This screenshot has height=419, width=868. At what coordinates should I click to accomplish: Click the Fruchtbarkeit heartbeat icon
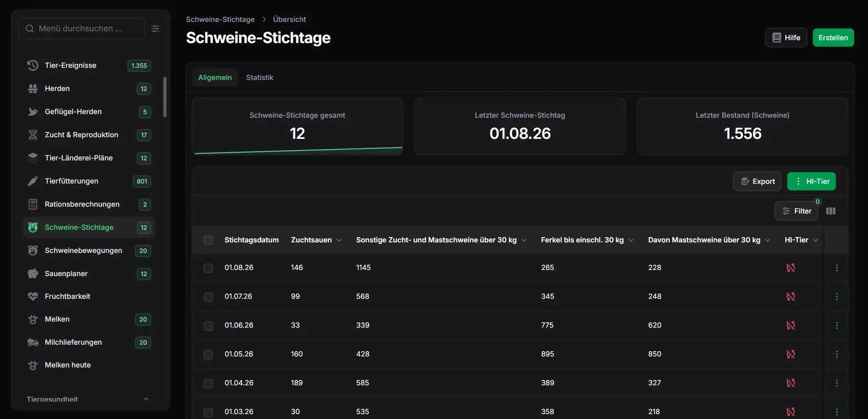point(32,296)
